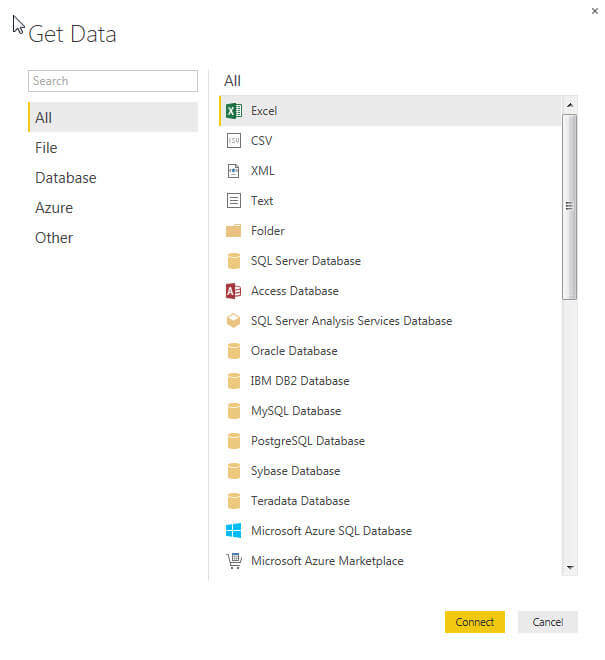The height and width of the screenshot is (660, 605).
Task: Choose MySQL Database from the list
Action: tap(295, 411)
